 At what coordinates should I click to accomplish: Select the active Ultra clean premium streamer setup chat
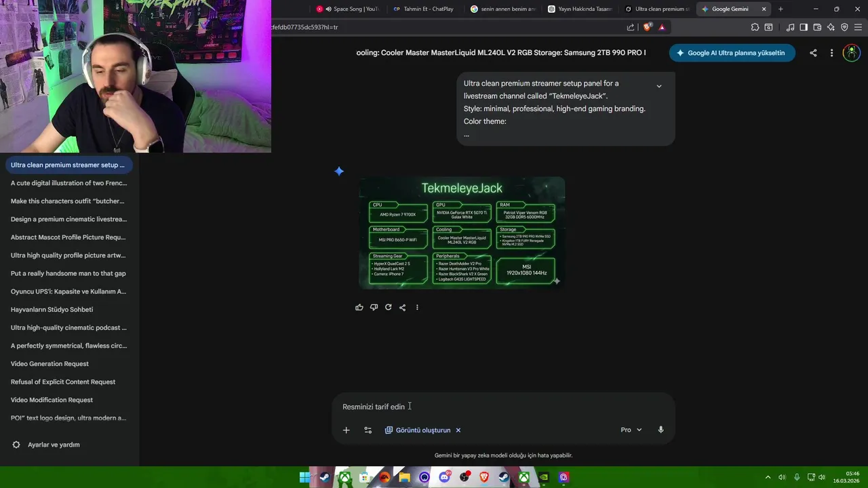click(69, 165)
